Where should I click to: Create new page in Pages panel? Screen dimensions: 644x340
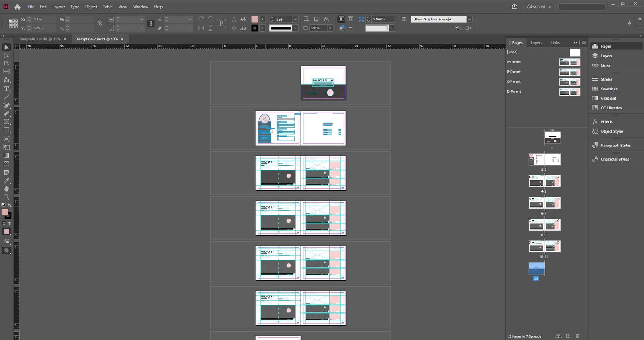pos(568,336)
